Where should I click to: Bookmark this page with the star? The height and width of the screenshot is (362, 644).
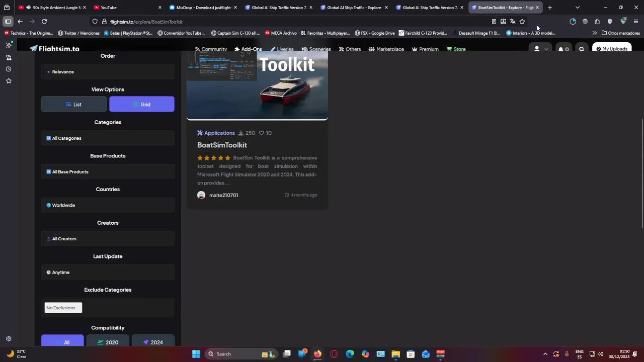(522, 22)
